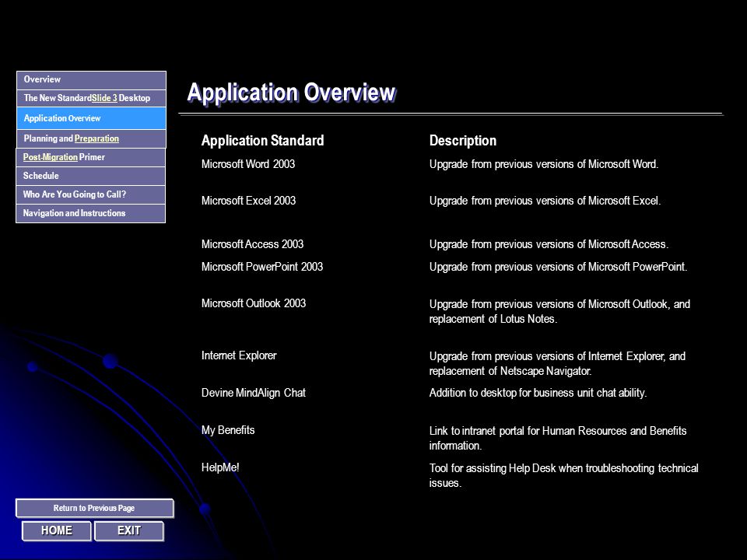Click the Human Resources portal description
This screenshot has width=747, height=560.
tap(558, 438)
